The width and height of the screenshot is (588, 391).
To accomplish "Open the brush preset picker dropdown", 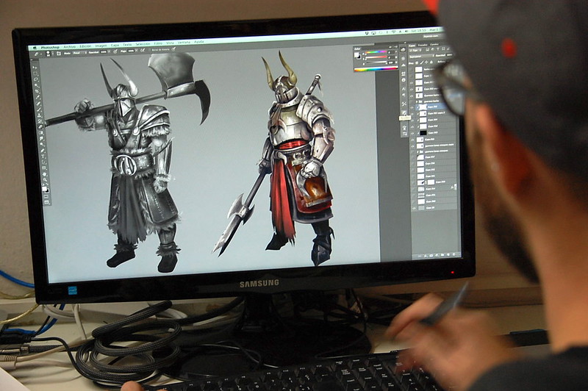I will (x=53, y=54).
